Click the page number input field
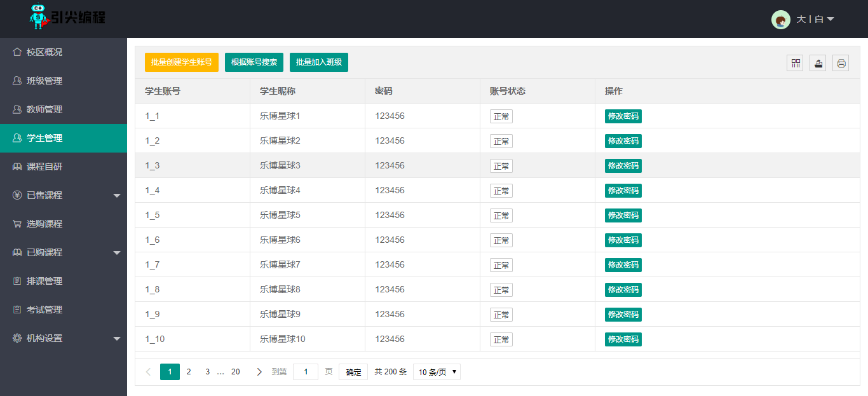Image resolution: width=868 pixels, height=396 pixels. (x=306, y=372)
